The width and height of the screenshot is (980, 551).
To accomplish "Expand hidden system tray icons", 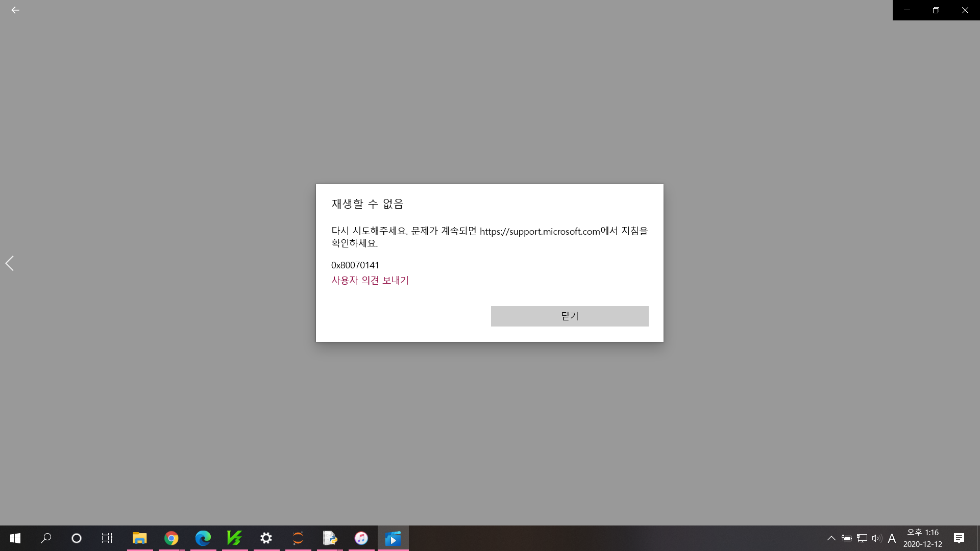I will click(831, 538).
